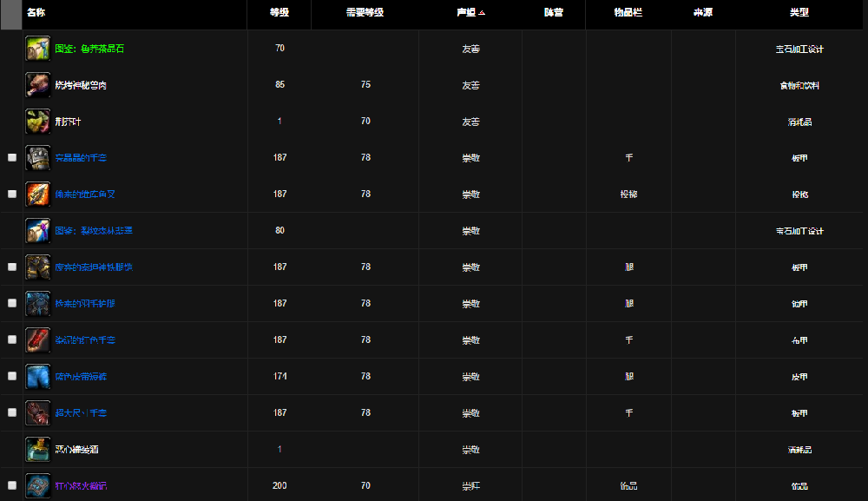This screenshot has height=501, width=868.
Task: Click the gray corner cell left of 名称 header
Action: [10, 14]
